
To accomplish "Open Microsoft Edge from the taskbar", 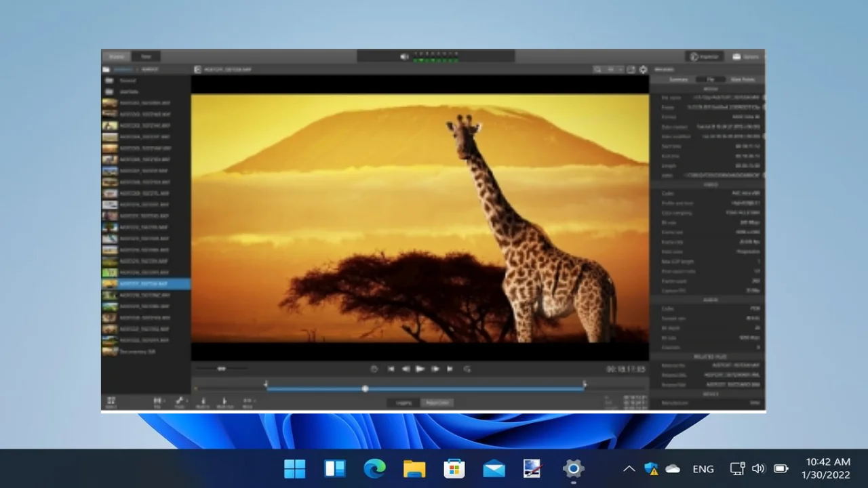I will click(374, 468).
